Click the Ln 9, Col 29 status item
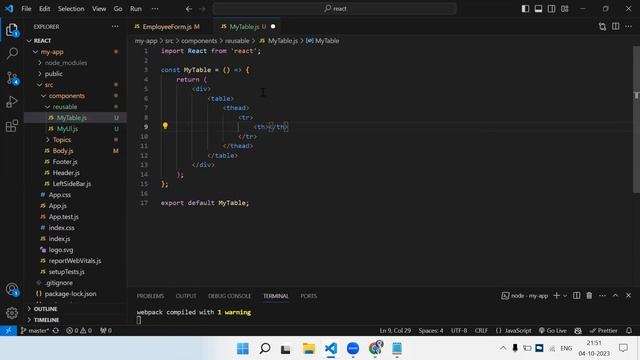 pos(395,331)
